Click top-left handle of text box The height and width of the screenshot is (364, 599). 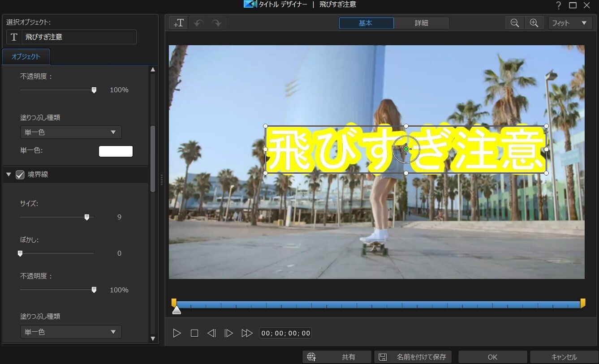(x=266, y=126)
